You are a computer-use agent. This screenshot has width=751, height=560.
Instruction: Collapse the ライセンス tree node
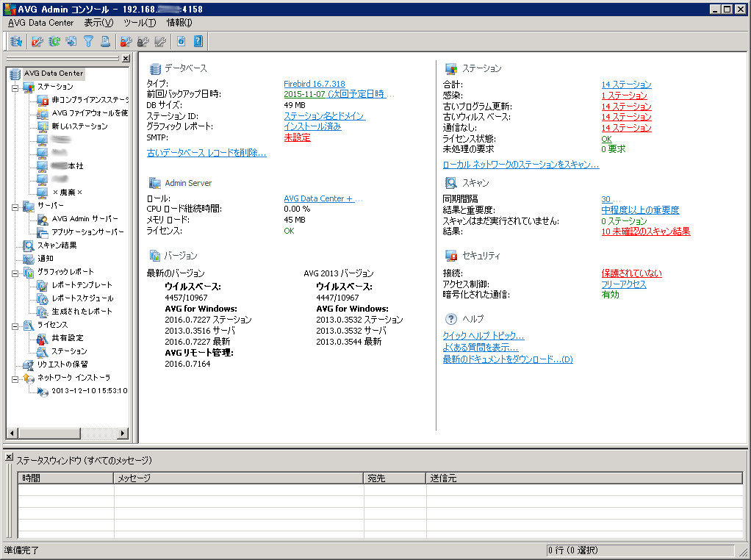15,326
